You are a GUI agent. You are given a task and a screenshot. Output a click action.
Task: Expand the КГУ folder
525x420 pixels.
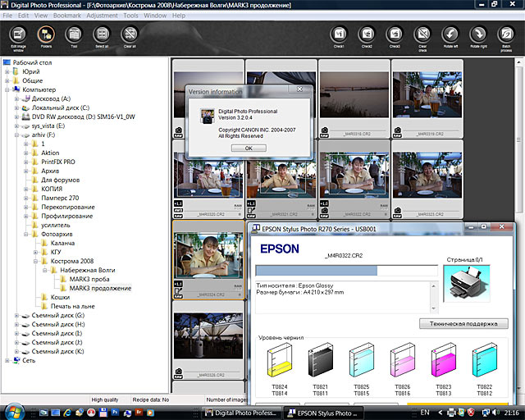click(35, 252)
